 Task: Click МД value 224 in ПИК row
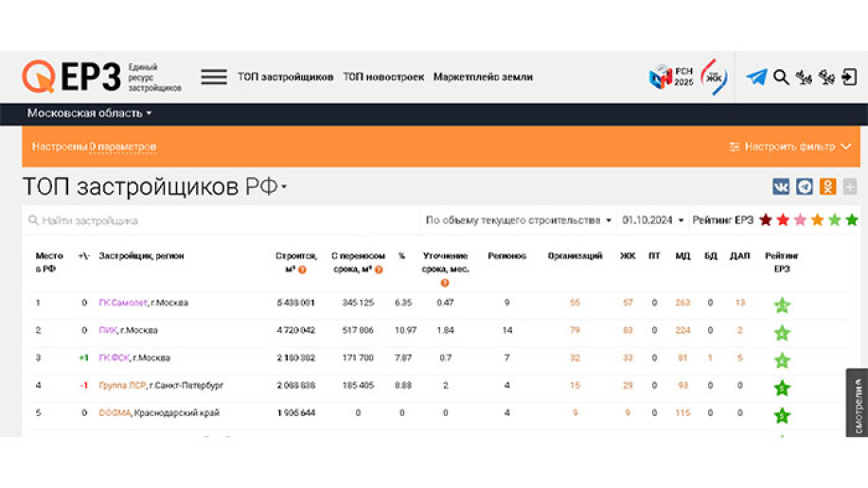pyautogui.click(x=682, y=330)
